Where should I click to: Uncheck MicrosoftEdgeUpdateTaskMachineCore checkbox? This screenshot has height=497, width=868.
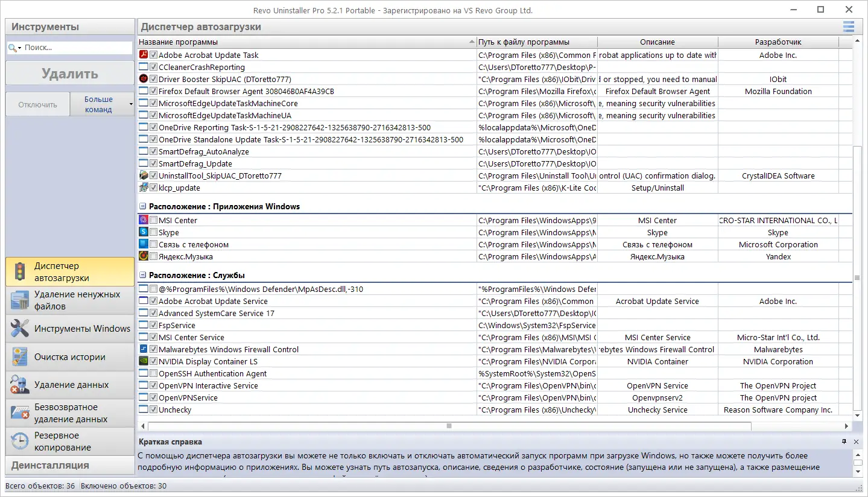coord(153,103)
